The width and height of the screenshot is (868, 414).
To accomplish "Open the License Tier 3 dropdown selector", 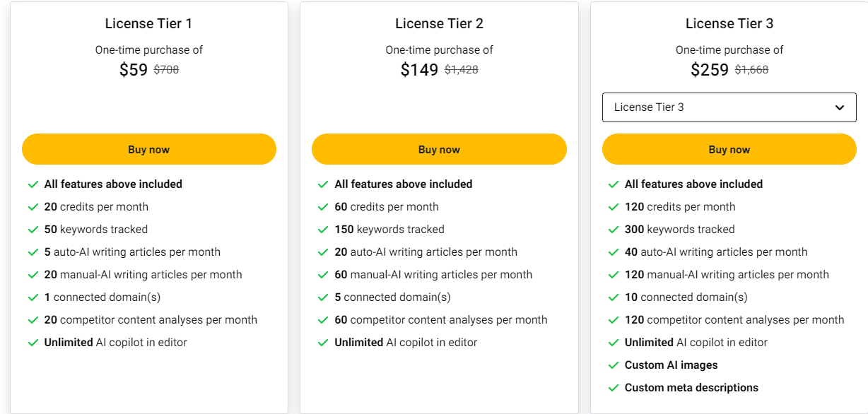I will point(729,107).
